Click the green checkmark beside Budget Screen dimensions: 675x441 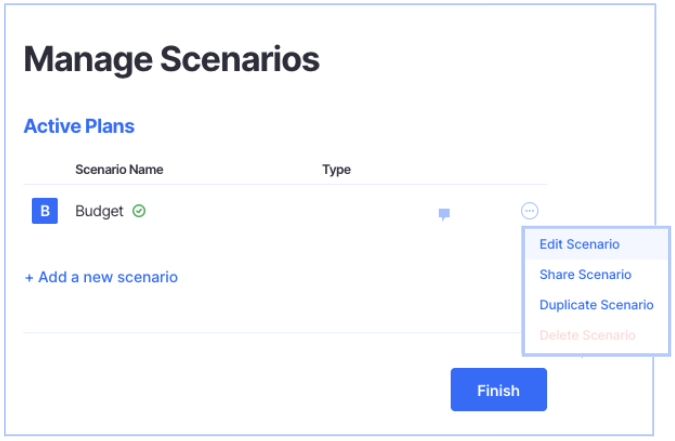139,211
